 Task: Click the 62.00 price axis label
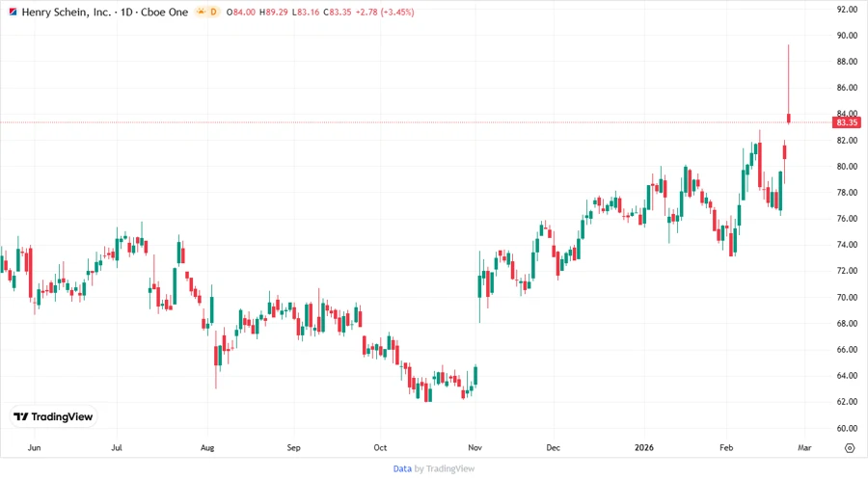(x=847, y=402)
